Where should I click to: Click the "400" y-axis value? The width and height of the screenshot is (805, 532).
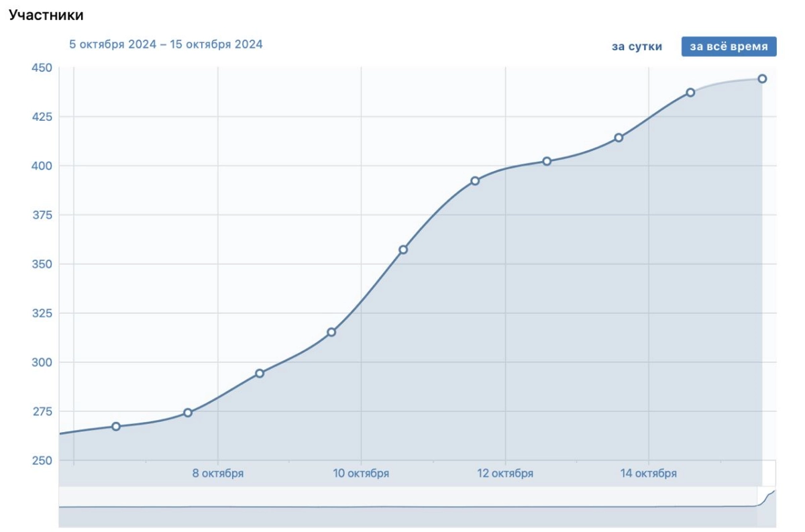click(42, 166)
